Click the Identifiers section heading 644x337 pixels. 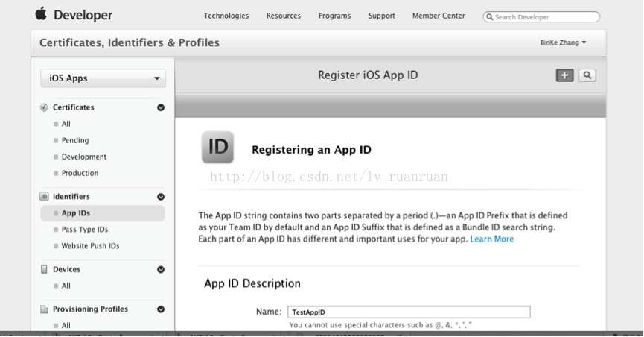pyautogui.click(x=71, y=197)
